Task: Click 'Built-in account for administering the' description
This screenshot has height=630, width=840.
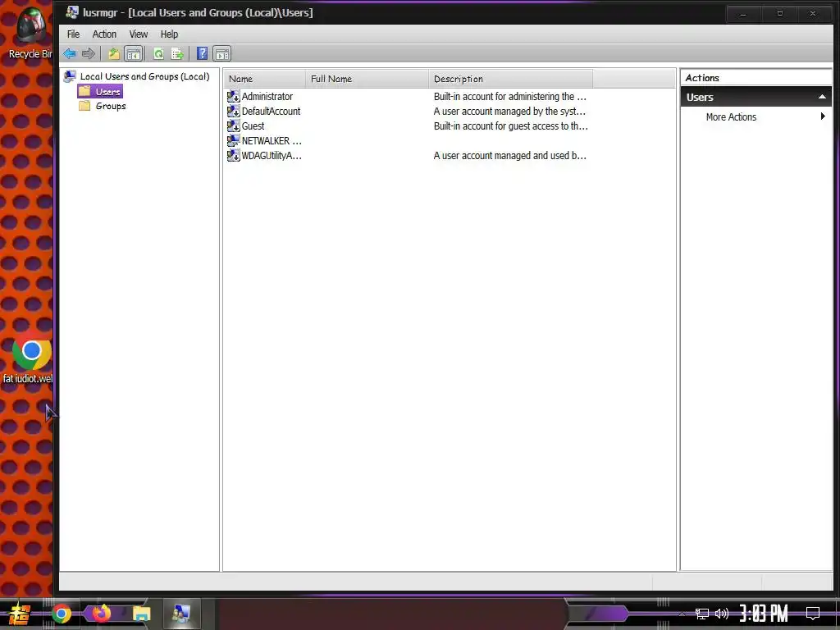Action: tap(510, 97)
